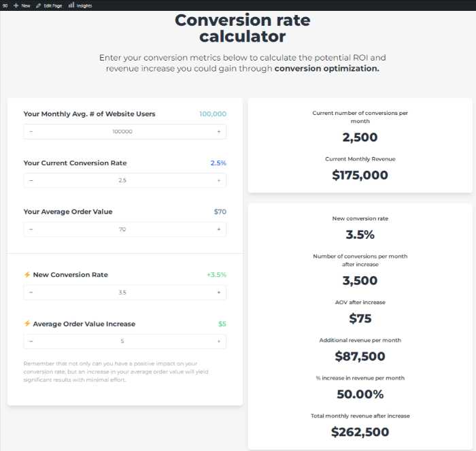Viewport: 476px width, 451px height.
Task: Select the +3.5% new rate label
Action: [x=216, y=275]
